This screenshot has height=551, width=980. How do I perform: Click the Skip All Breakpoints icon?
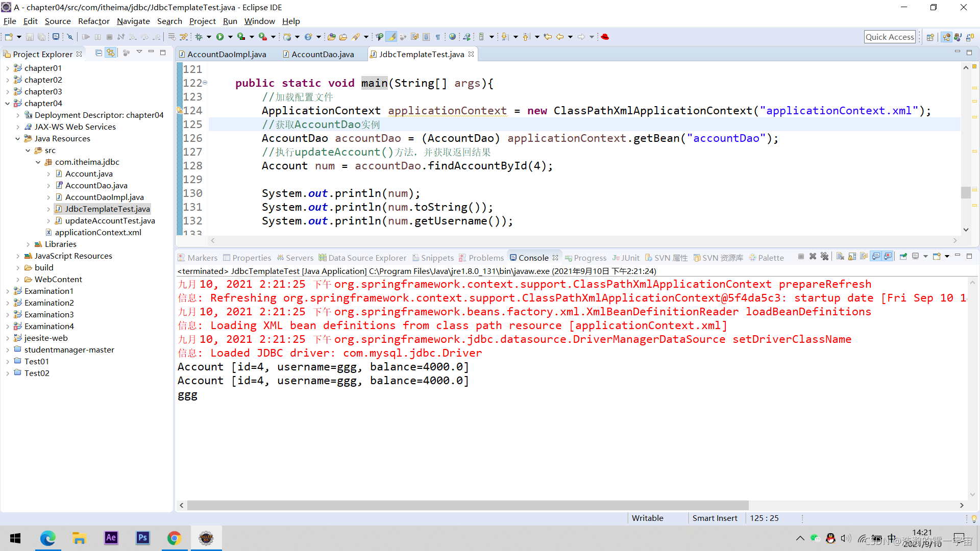click(70, 37)
